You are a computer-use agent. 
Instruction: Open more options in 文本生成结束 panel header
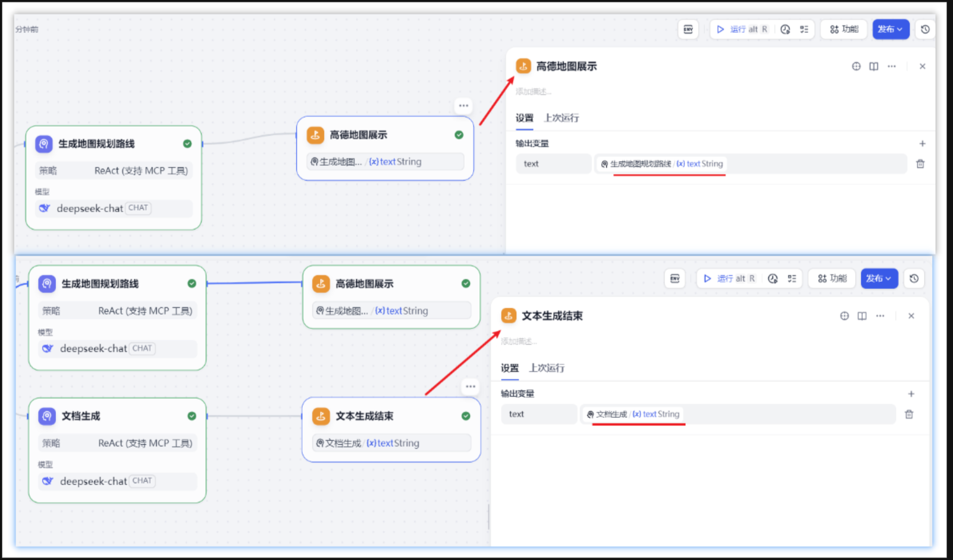880,316
